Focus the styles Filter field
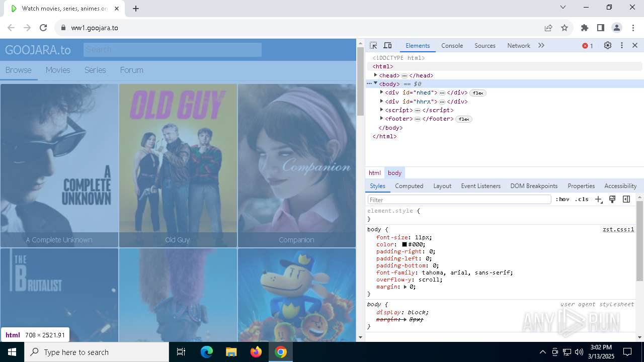 click(459, 200)
